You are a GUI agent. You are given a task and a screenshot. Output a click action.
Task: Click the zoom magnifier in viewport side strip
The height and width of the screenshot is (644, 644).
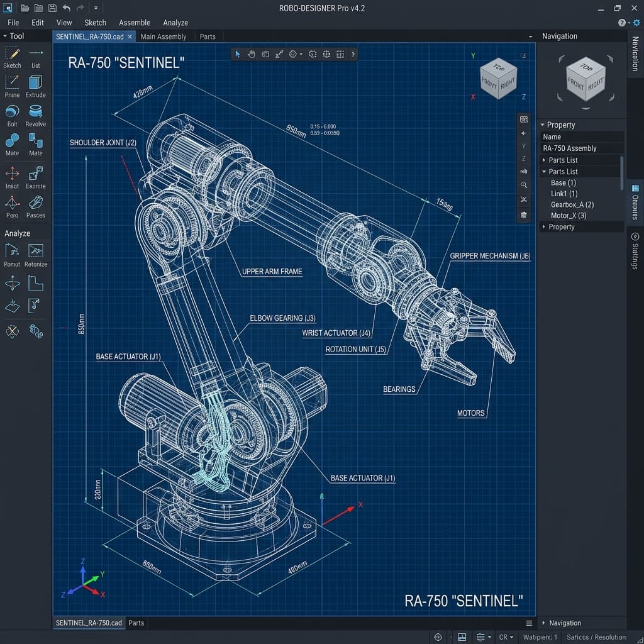(x=524, y=185)
